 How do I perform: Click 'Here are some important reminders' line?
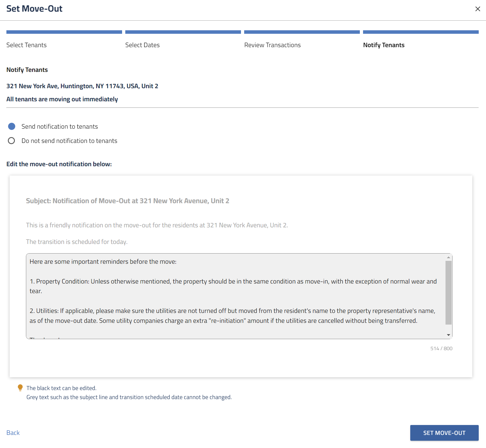[x=103, y=262]
